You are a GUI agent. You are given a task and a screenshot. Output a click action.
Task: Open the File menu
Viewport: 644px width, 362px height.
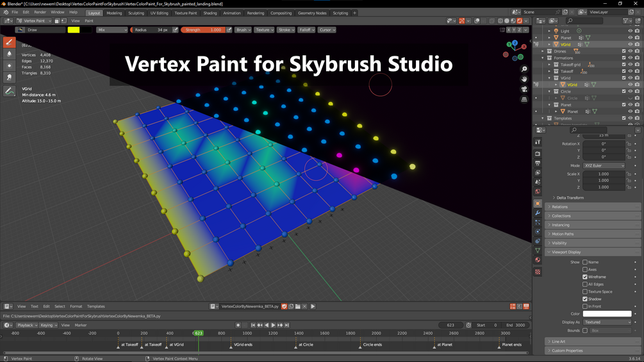[15, 12]
